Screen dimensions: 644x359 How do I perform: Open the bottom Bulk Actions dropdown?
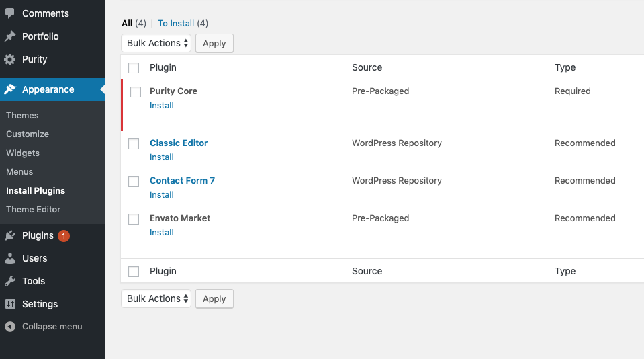156,298
